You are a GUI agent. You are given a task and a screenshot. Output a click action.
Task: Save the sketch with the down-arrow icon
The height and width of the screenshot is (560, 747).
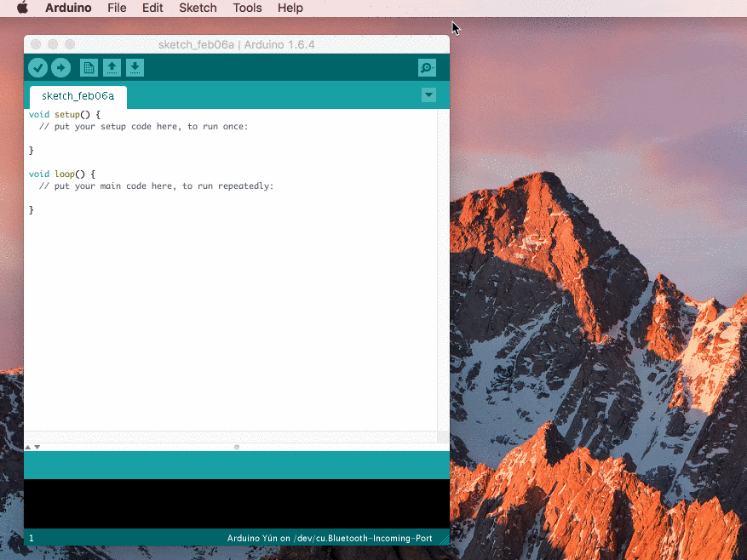point(135,67)
